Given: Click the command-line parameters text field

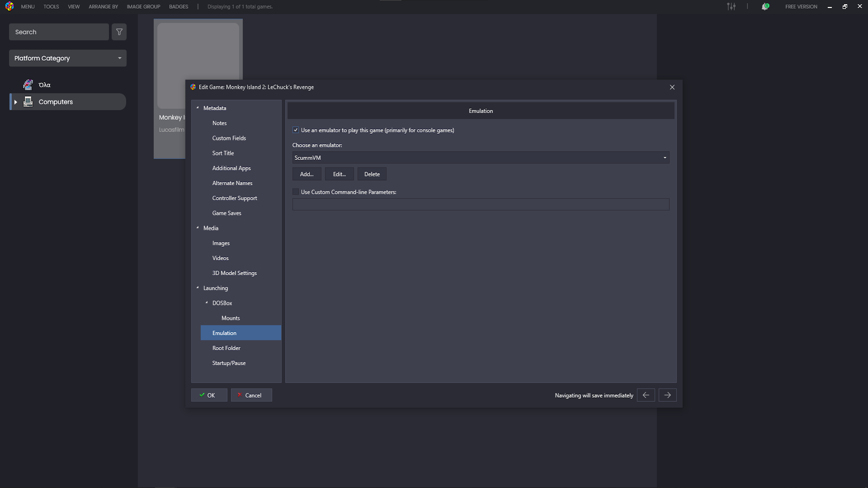Looking at the screenshot, I should tap(481, 205).
